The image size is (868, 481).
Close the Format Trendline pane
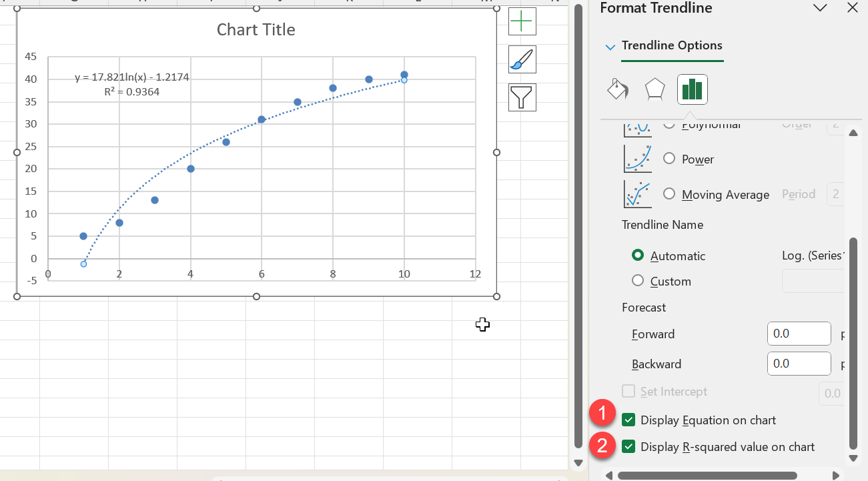(852, 8)
